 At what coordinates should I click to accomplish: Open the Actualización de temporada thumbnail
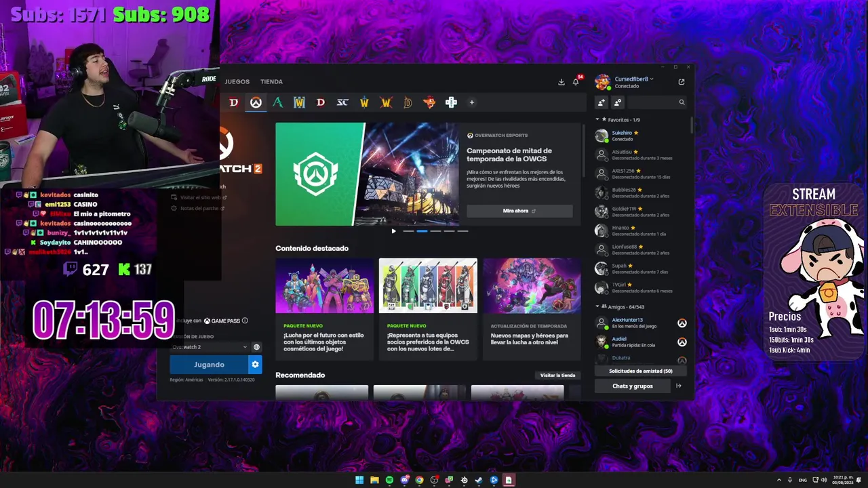[x=532, y=285]
